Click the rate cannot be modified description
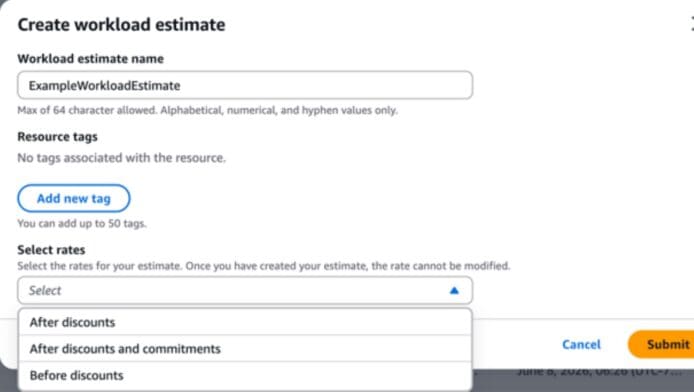Image resolution: width=694 pixels, height=392 pixels. pos(263,266)
